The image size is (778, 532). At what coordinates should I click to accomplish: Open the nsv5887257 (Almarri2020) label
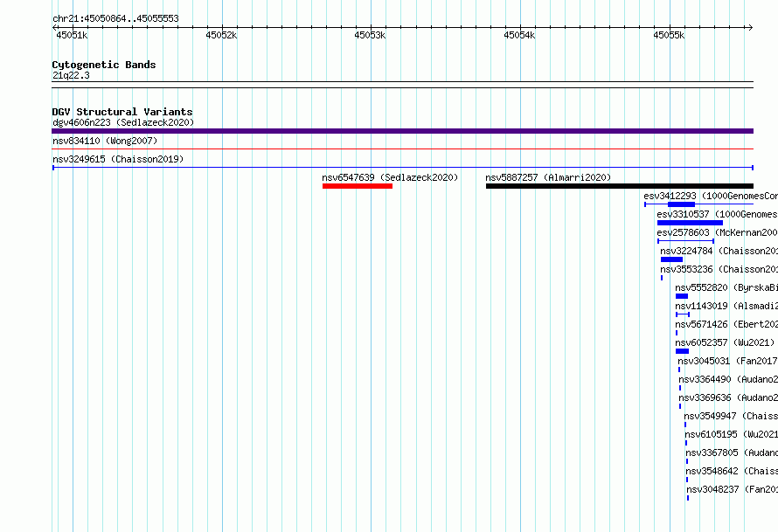pos(548,177)
